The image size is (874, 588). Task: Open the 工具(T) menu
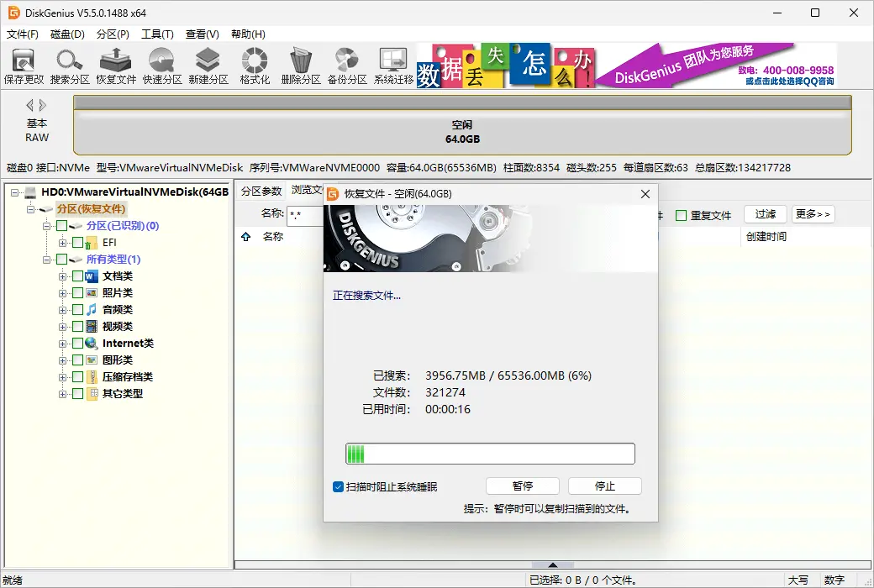157,34
